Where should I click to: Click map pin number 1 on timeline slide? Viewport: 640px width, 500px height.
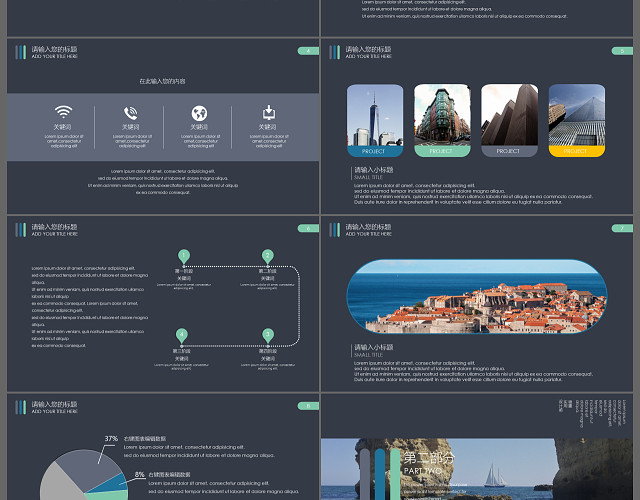[184, 257]
